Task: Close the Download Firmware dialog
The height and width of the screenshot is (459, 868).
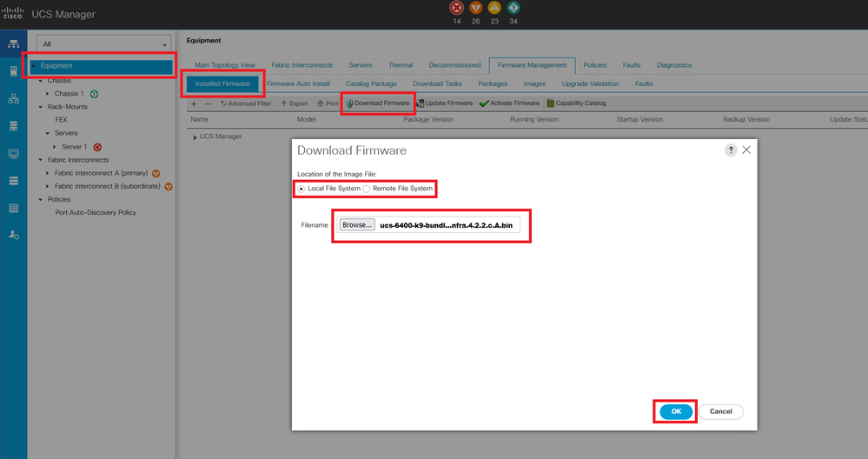Action: (x=746, y=150)
